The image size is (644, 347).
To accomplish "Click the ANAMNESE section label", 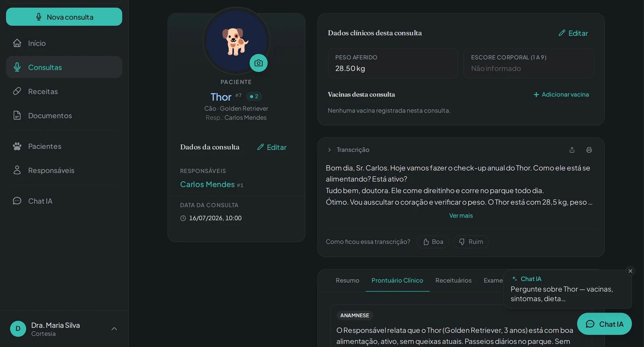I will pyautogui.click(x=355, y=316).
